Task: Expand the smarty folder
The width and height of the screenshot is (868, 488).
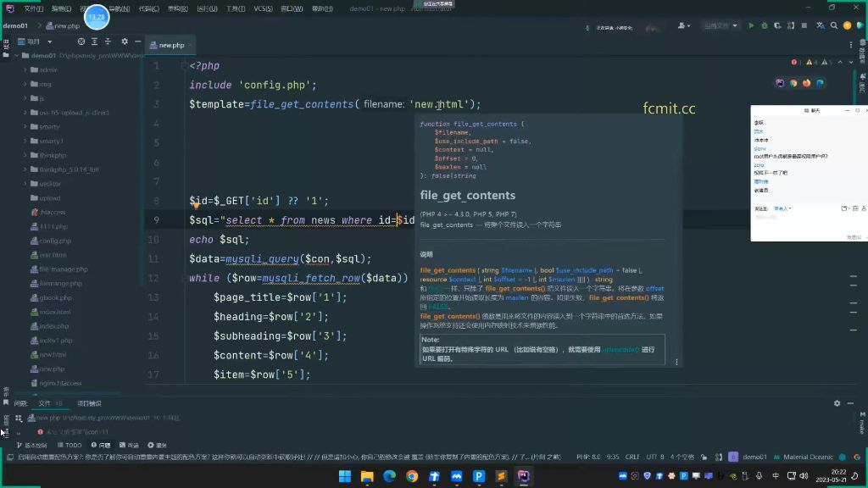Action: (25, 127)
